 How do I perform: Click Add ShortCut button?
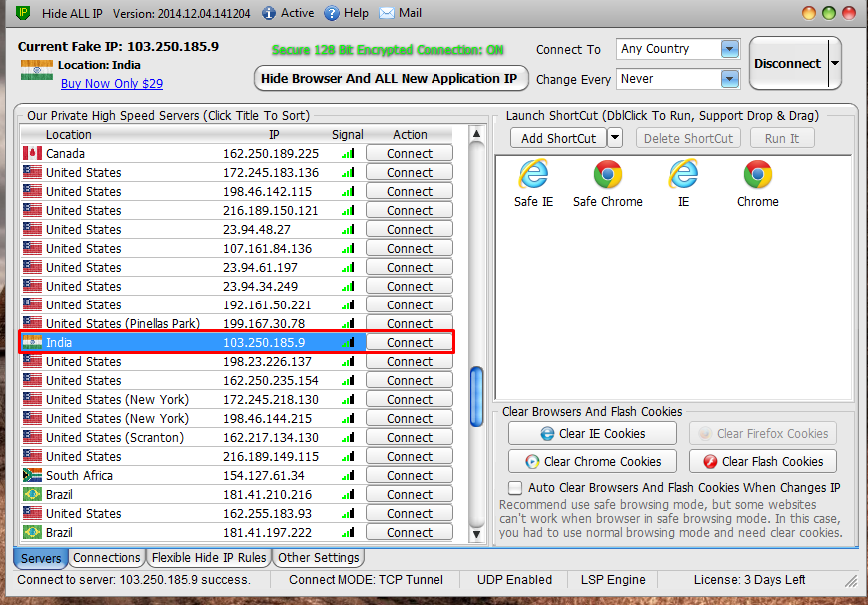click(x=558, y=138)
